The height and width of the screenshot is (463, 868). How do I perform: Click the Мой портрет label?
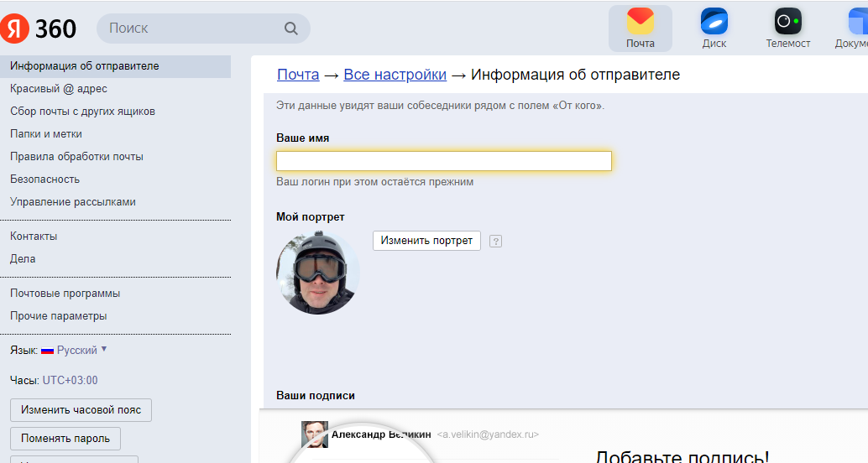[x=310, y=217]
